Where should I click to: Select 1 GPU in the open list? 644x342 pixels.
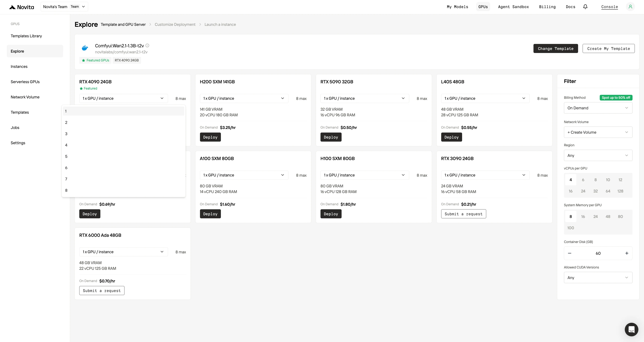coord(124,111)
